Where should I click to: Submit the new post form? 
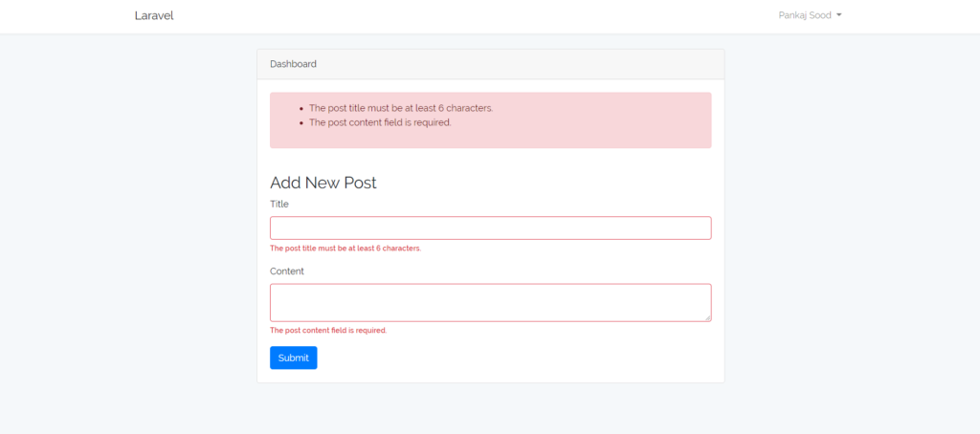coord(293,358)
